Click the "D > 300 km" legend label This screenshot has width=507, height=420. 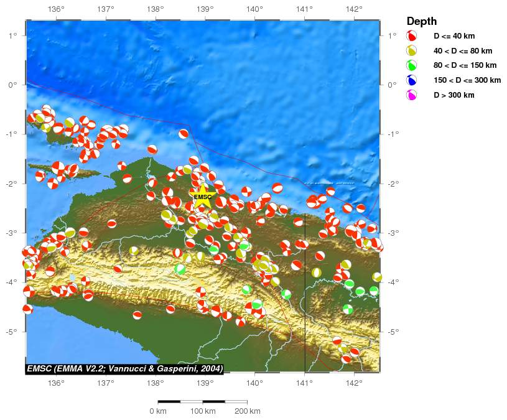point(454,95)
